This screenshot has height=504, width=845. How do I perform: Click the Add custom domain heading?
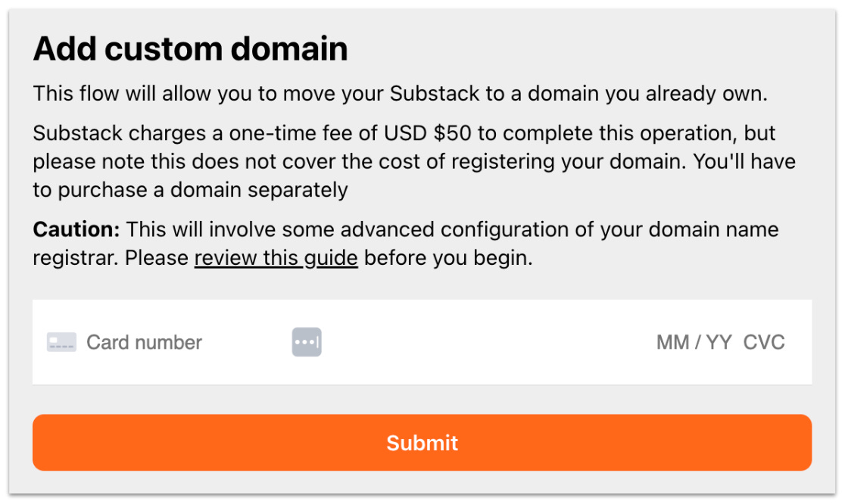(x=189, y=48)
